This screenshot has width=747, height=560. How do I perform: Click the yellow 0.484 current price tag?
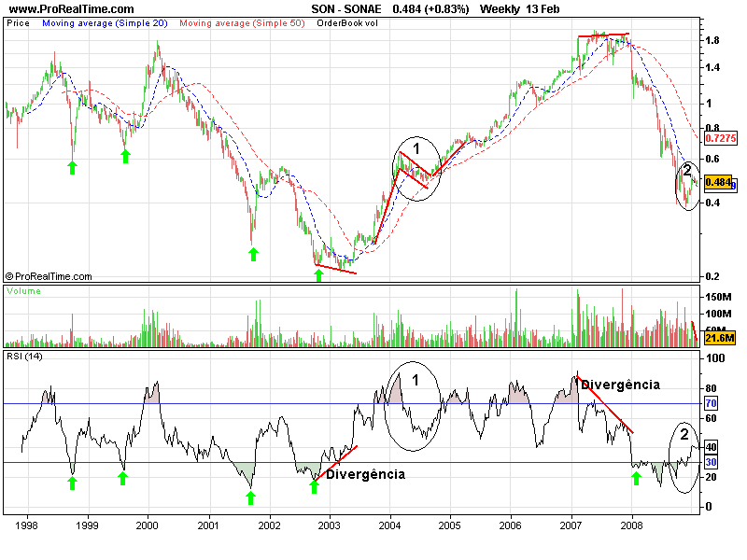click(x=718, y=182)
